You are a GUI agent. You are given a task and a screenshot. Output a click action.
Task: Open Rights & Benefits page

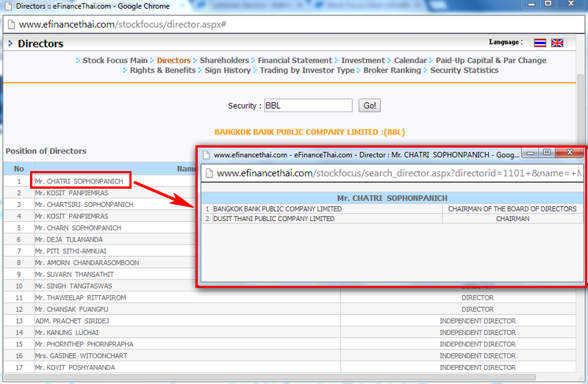click(162, 70)
